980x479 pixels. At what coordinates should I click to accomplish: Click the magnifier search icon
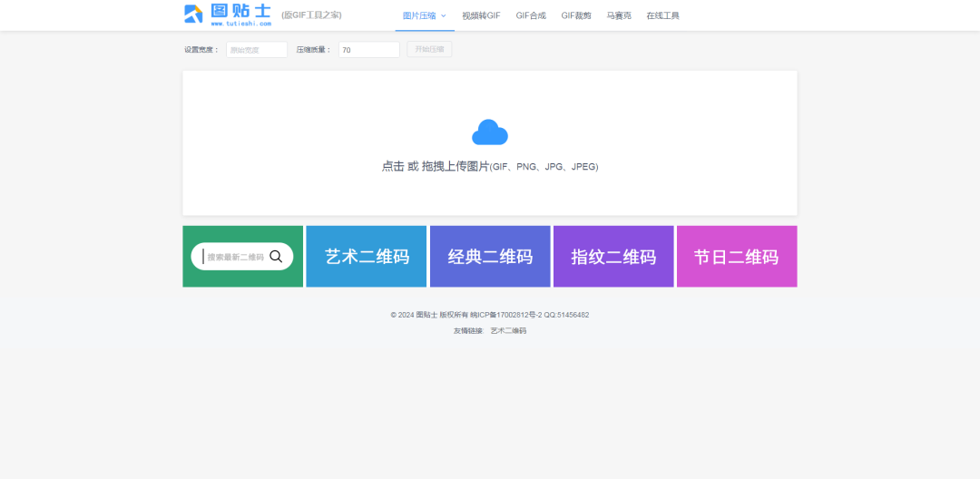click(x=276, y=257)
